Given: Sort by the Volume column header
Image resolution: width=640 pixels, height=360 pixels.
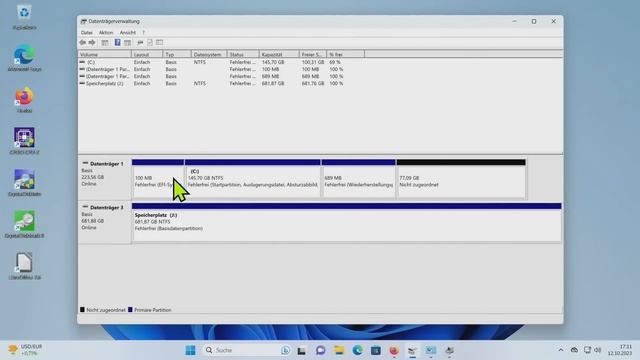Looking at the screenshot, I should click(x=104, y=54).
